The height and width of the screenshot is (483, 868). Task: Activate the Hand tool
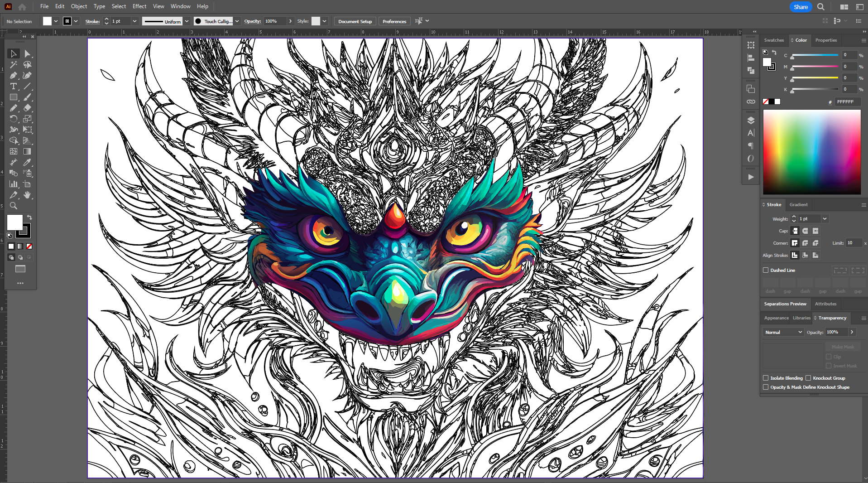(x=27, y=195)
